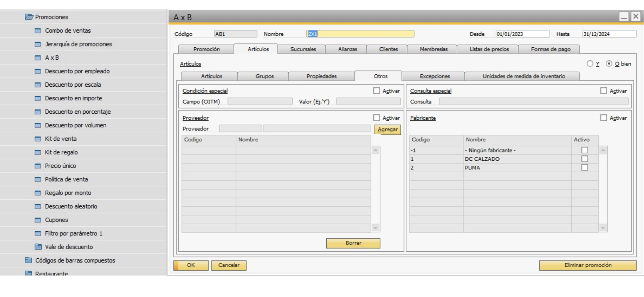The height and width of the screenshot is (297, 644).
Task: Click the Descuento aleatorio icon
Action: click(x=38, y=206)
